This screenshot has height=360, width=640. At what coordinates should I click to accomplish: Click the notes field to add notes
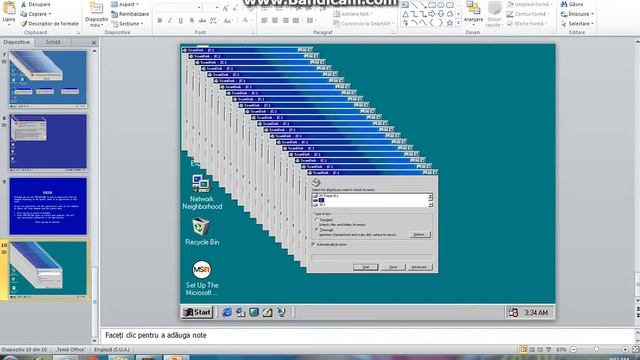click(367, 335)
